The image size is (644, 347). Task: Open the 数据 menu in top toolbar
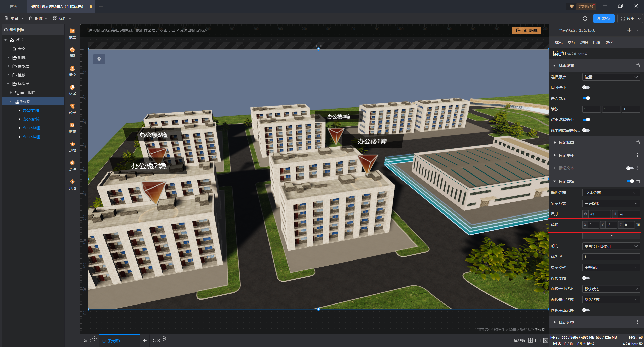38,18
